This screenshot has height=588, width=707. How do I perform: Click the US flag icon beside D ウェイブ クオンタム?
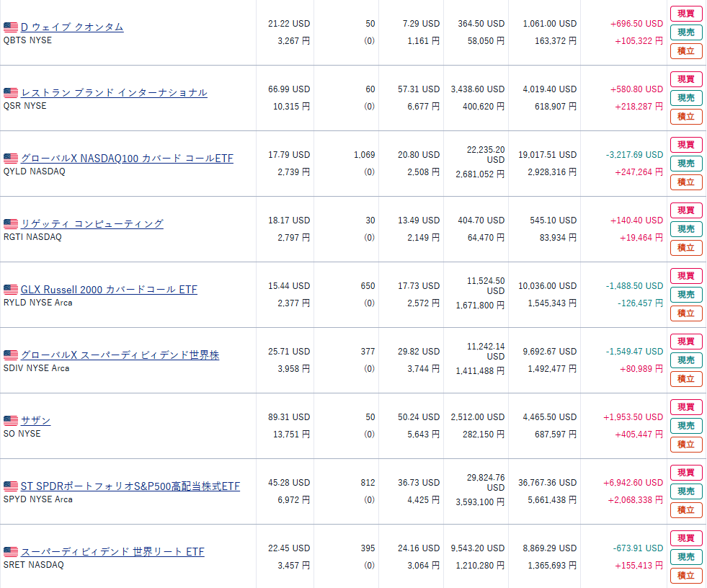(x=10, y=27)
